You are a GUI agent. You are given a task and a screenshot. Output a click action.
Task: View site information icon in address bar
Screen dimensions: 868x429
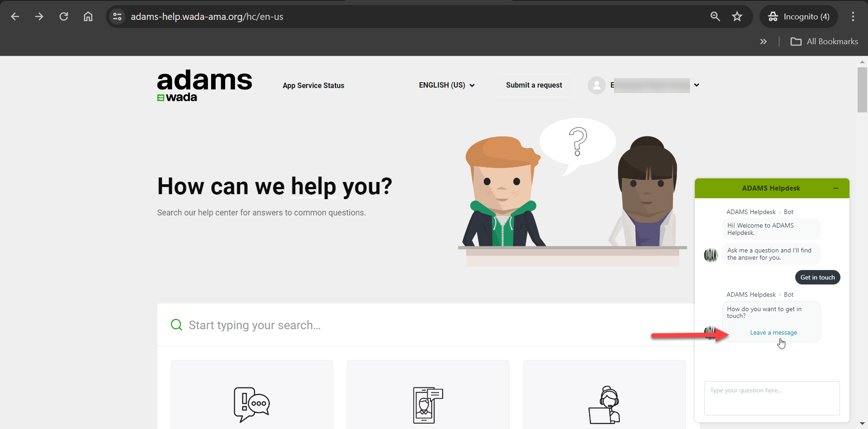point(118,17)
